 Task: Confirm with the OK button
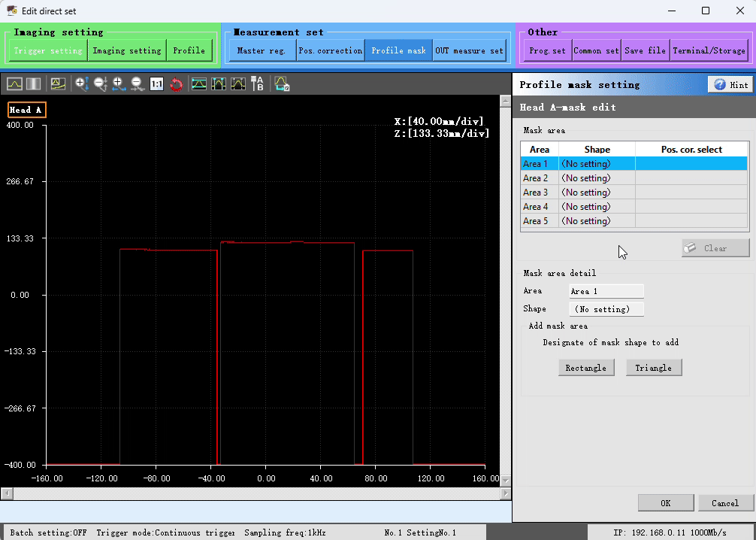666,503
